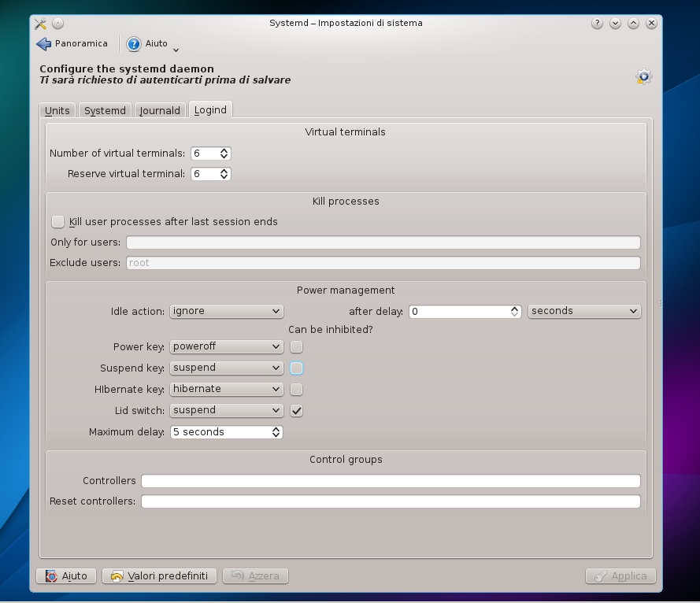
Task: Open the Suspend key action dropdown
Action: pyautogui.click(x=226, y=368)
